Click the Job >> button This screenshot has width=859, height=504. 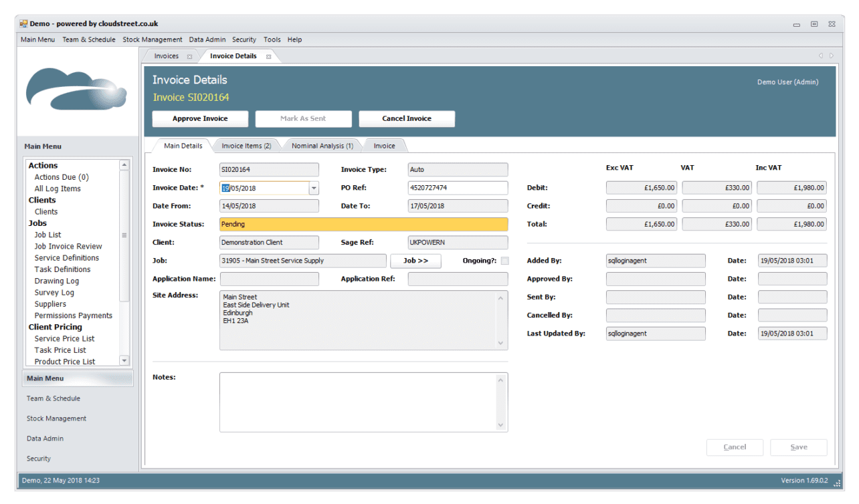(x=415, y=261)
